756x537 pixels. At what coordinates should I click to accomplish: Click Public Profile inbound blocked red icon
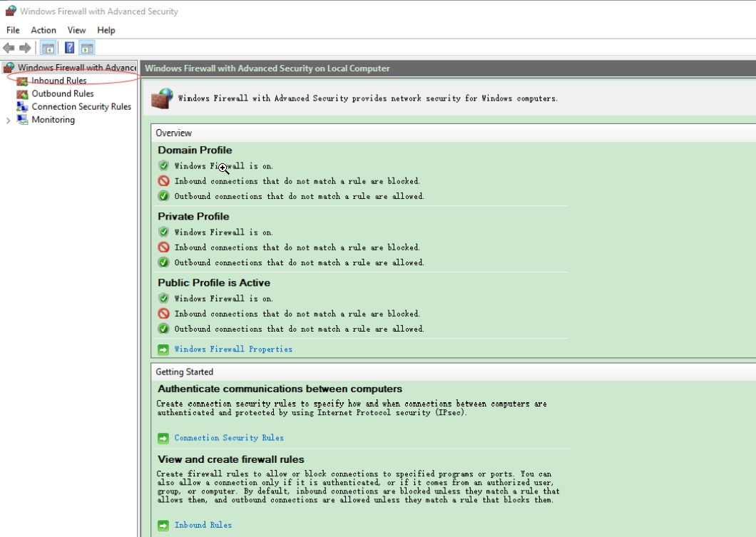[163, 314]
